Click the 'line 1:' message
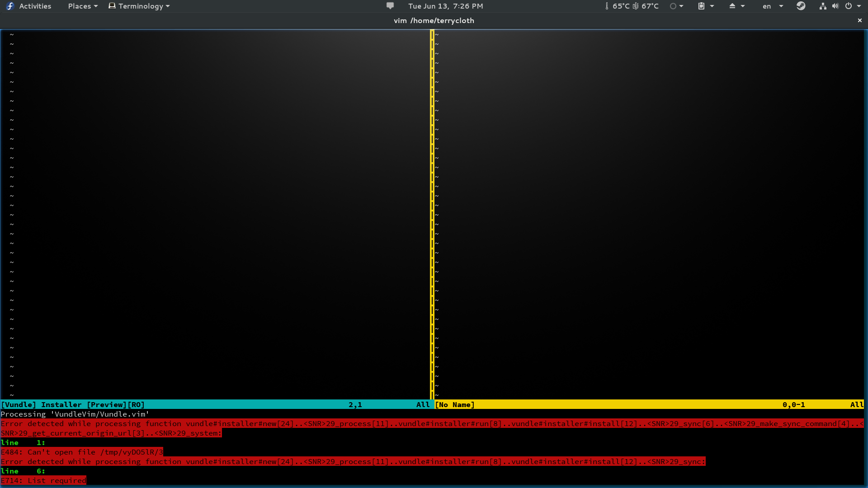This screenshot has height=488, width=868. tap(23, 442)
